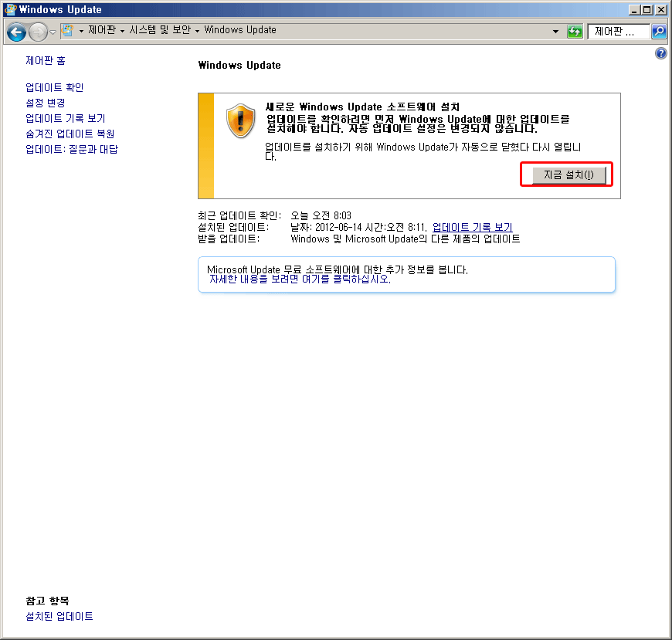Image resolution: width=672 pixels, height=640 pixels.
Task: Click the 제어판 search field
Action: point(619,32)
